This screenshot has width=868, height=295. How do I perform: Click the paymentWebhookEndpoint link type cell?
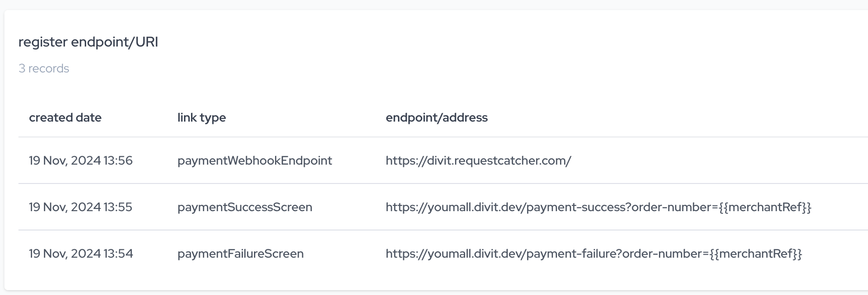tap(255, 161)
